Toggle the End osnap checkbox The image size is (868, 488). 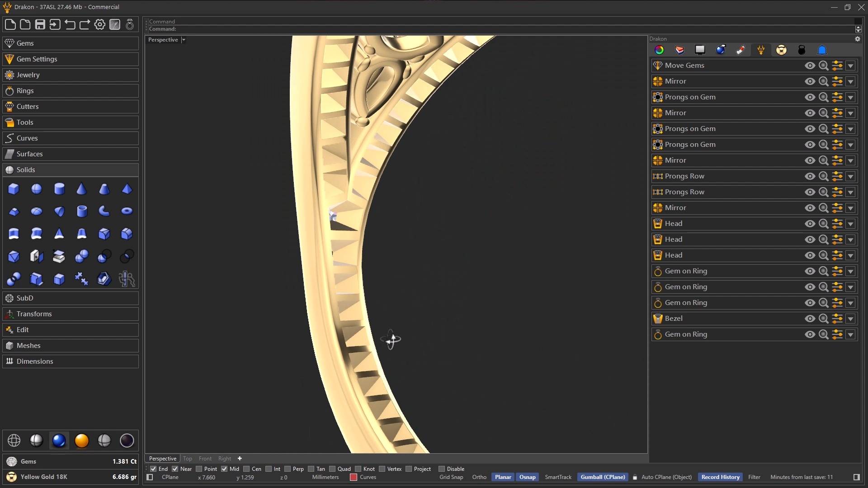[x=153, y=469]
